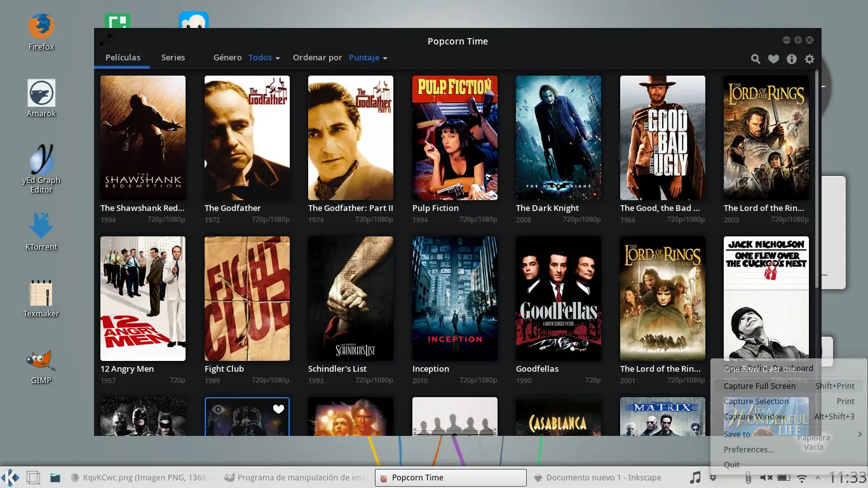This screenshot has height=488, width=868.
Task: Open The Godfather poster
Action: pyautogui.click(x=247, y=138)
